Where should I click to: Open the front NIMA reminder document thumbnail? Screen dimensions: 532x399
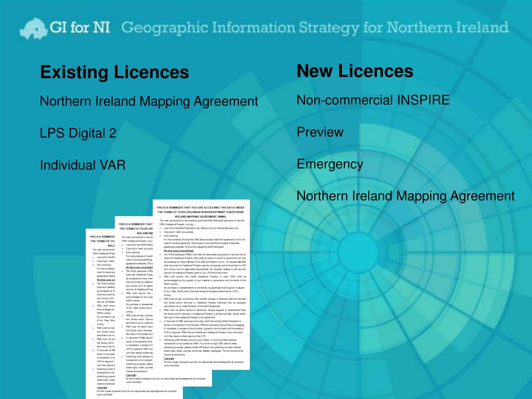point(202,284)
